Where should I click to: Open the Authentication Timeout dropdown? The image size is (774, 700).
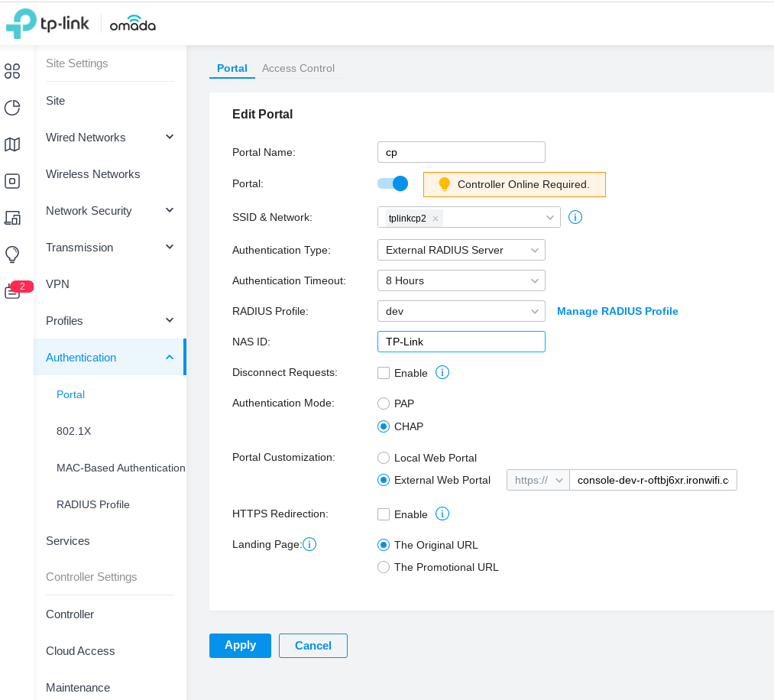click(x=461, y=280)
